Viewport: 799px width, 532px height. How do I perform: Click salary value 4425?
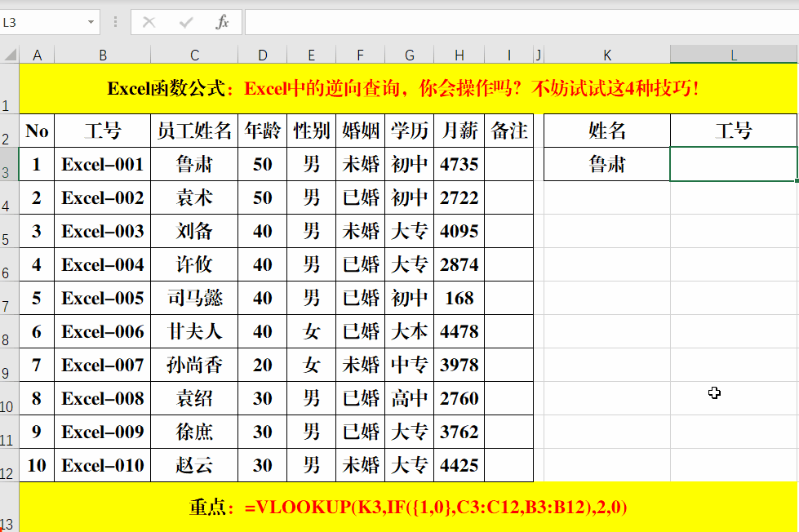[459, 465]
